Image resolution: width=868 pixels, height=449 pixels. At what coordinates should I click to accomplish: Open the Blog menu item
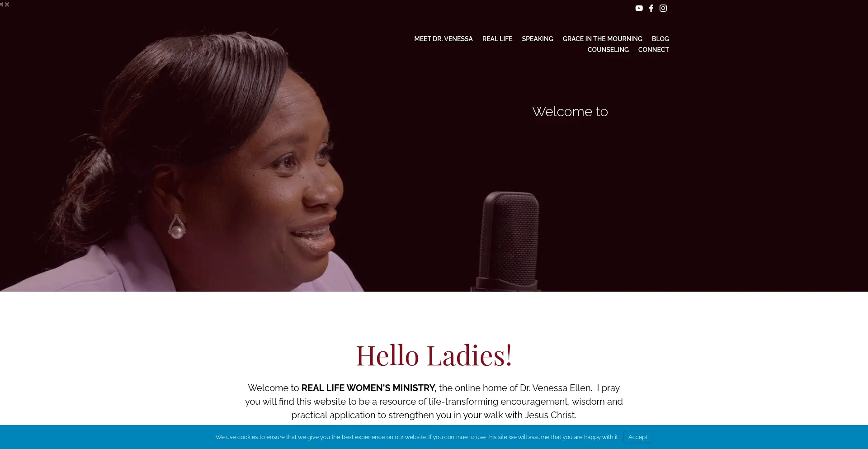pos(660,39)
